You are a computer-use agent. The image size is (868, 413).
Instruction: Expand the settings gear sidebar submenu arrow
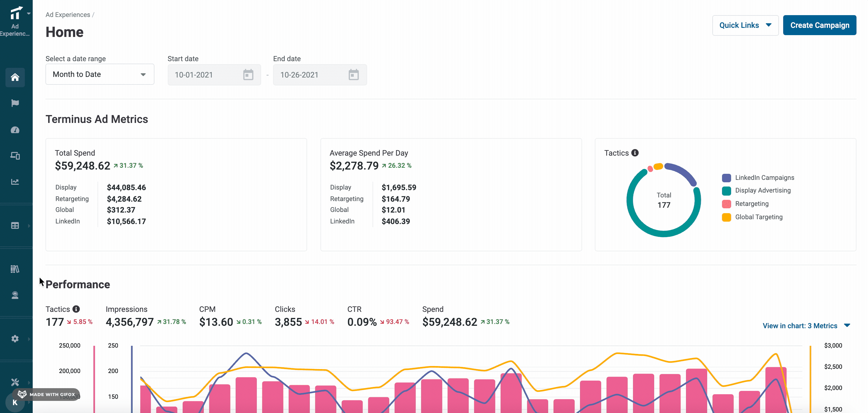point(29,339)
